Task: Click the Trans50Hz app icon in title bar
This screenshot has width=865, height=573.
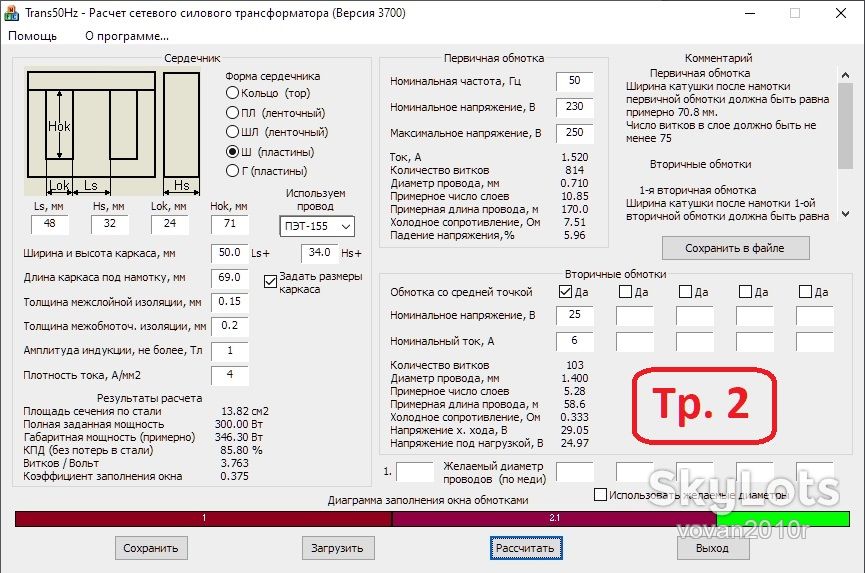Action: point(11,13)
